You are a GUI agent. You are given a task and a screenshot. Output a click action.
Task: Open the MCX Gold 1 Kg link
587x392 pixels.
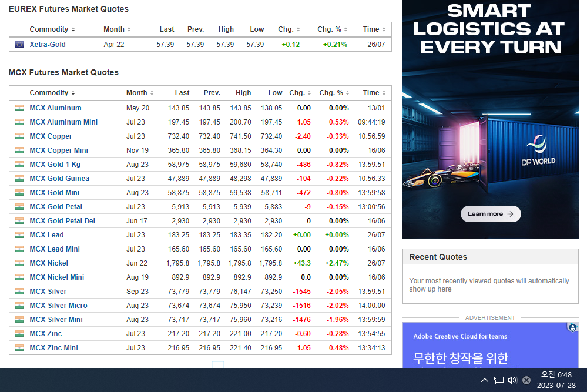[x=55, y=165]
